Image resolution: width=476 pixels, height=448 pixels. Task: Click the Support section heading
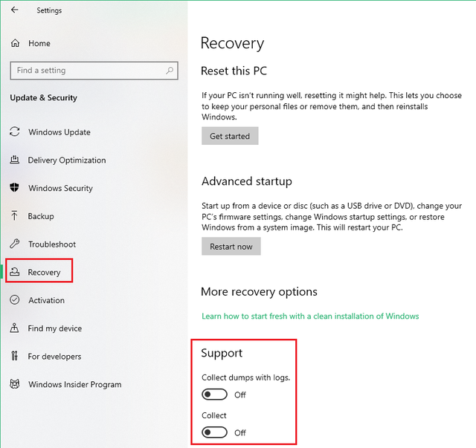222,353
